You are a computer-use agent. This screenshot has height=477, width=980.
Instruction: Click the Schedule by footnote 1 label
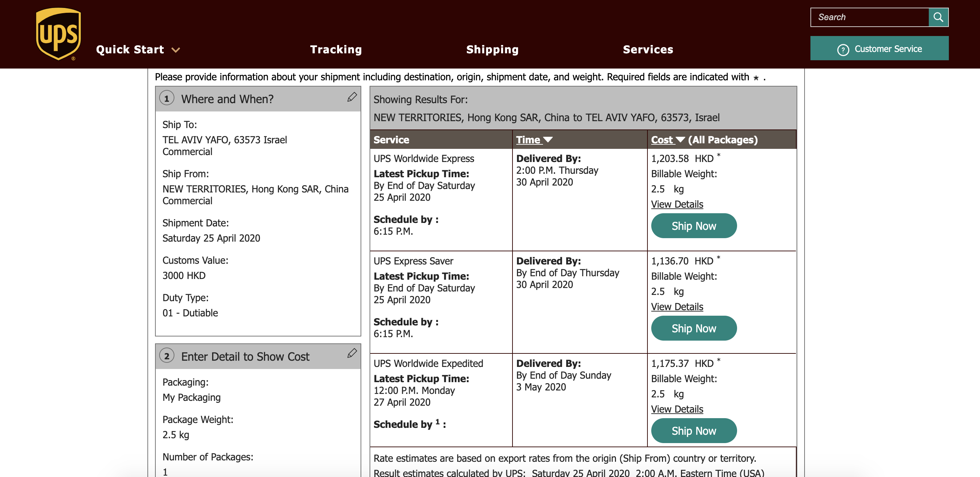tap(409, 424)
